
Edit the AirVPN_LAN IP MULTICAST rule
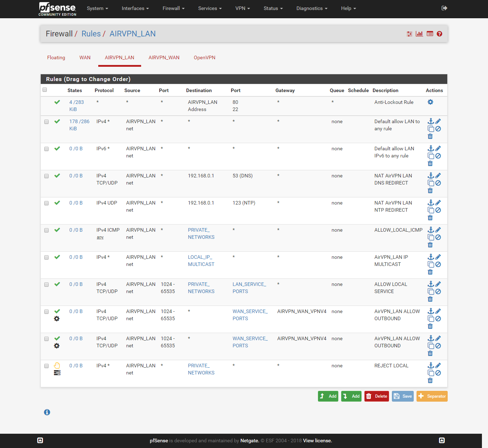click(438, 257)
